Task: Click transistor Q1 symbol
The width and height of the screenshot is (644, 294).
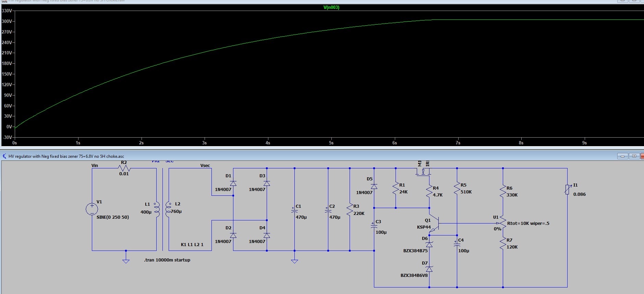Action: 434,223
